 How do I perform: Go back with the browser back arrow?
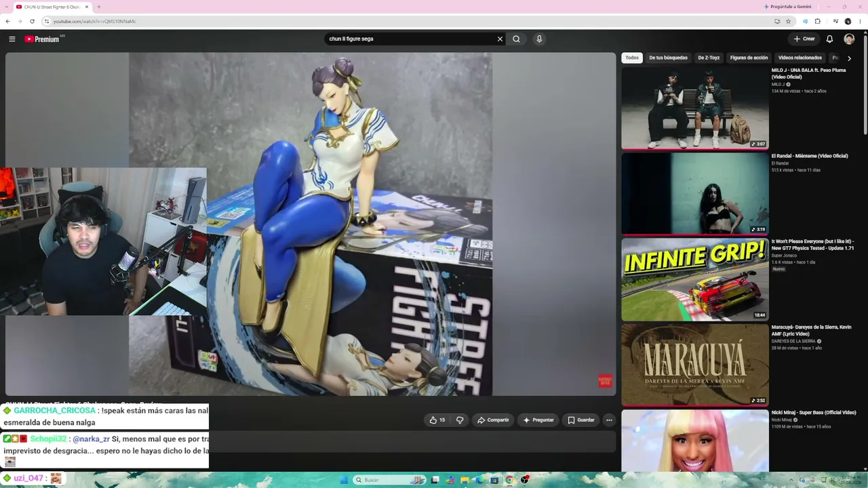point(7,21)
